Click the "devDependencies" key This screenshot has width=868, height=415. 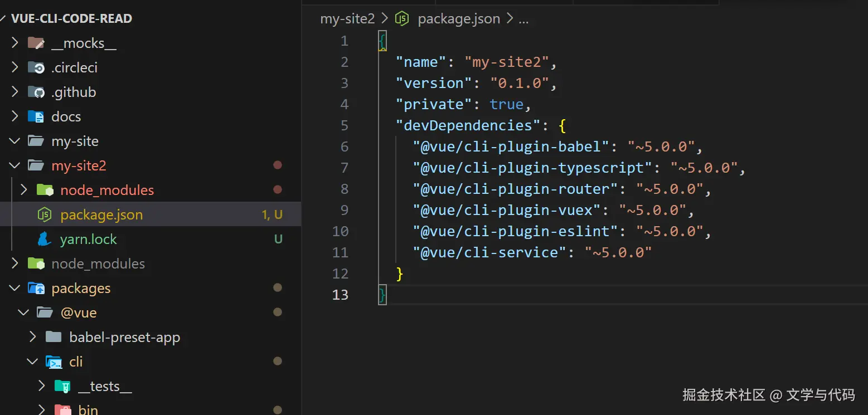point(469,125)
